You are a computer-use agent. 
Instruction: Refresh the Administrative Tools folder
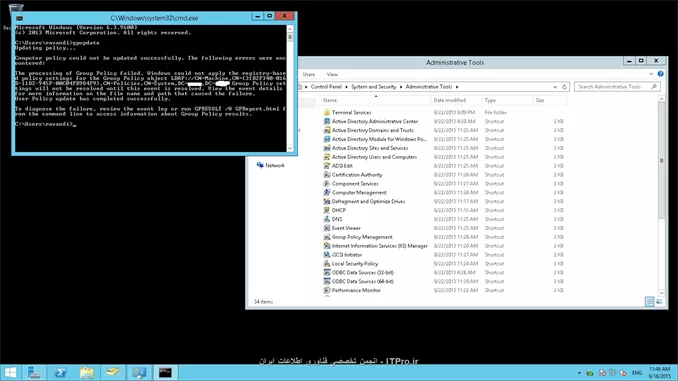point(564,87)
